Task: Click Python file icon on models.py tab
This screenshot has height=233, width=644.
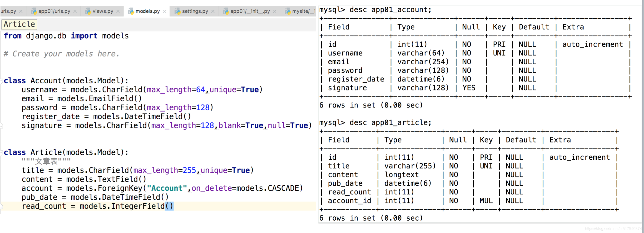Action: point(131,11)
